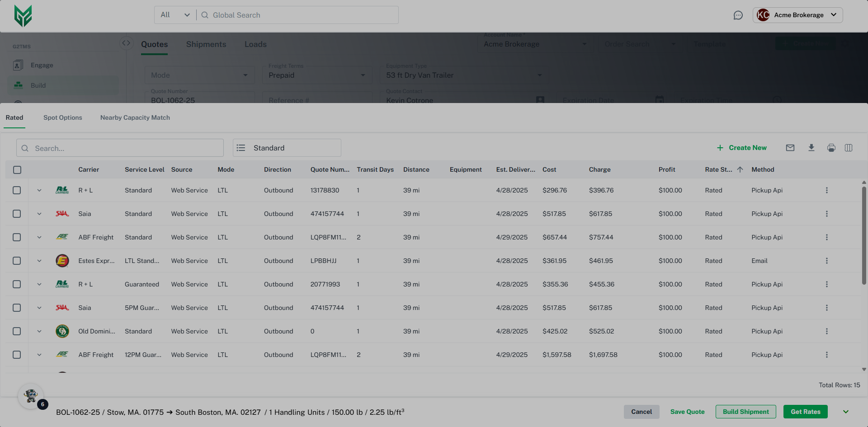868x427 pixels.
Task: Print the rates table
Action: [x=831, y=148]
